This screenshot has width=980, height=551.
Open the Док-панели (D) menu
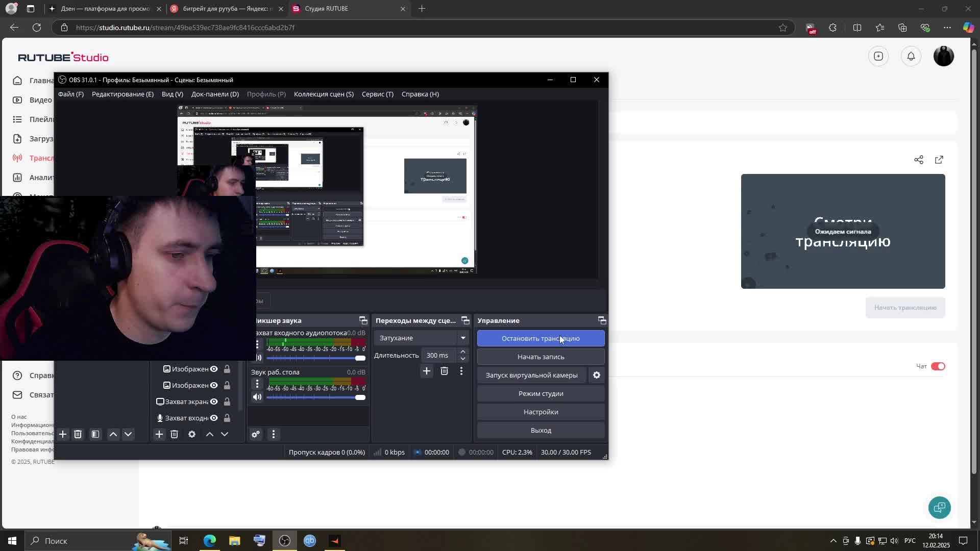click(214, 94)
